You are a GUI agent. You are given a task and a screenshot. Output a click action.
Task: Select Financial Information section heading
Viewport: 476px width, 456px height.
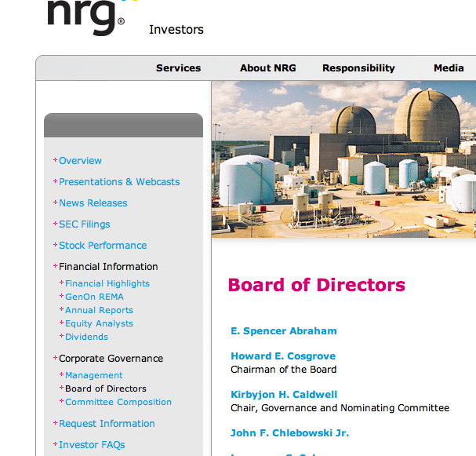click(x=108, y=267)
